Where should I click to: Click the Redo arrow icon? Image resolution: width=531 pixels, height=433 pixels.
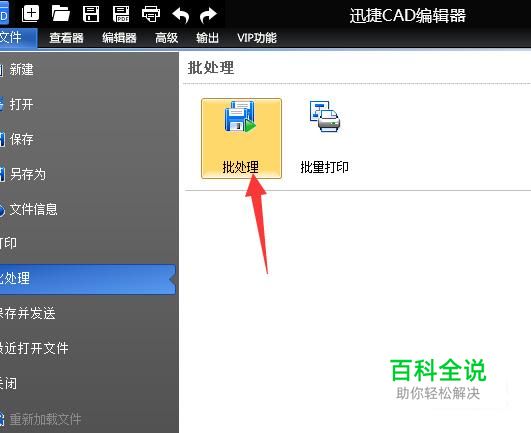[x=208, y=15]
